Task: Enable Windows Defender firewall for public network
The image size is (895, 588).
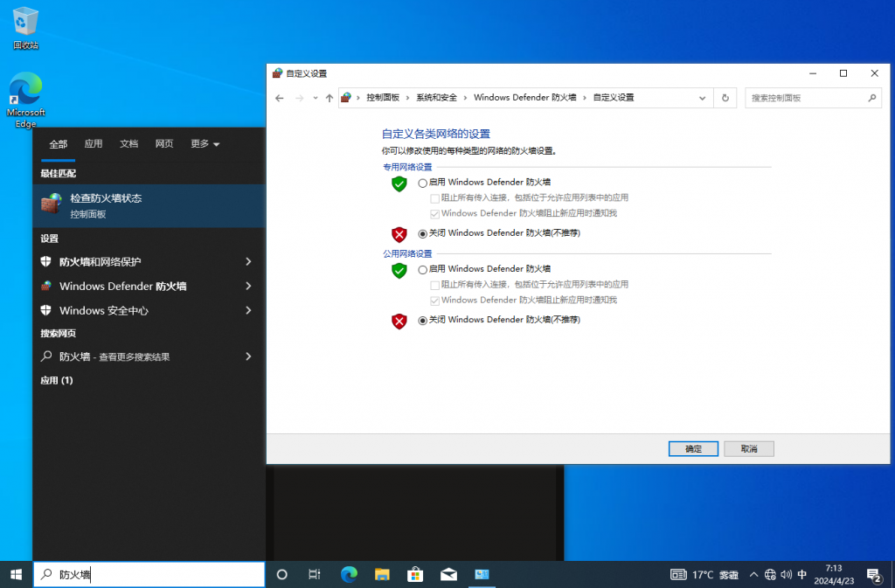Action: (423, 269)
